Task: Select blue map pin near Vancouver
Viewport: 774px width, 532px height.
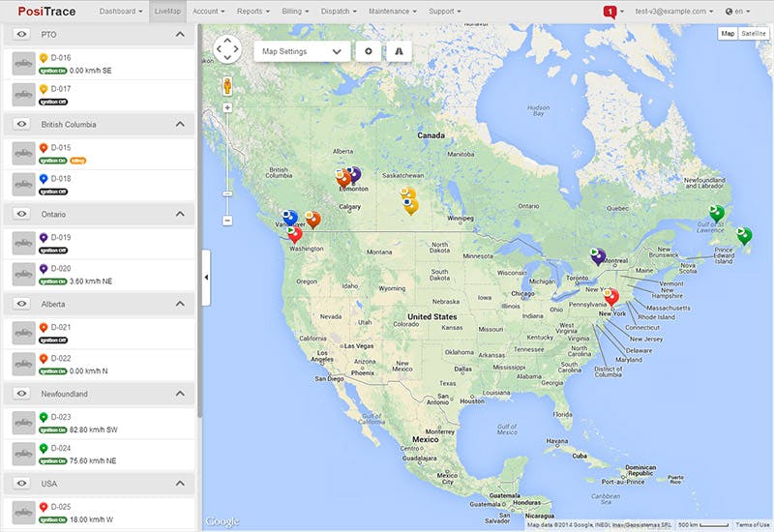Action: pos(289,219)
